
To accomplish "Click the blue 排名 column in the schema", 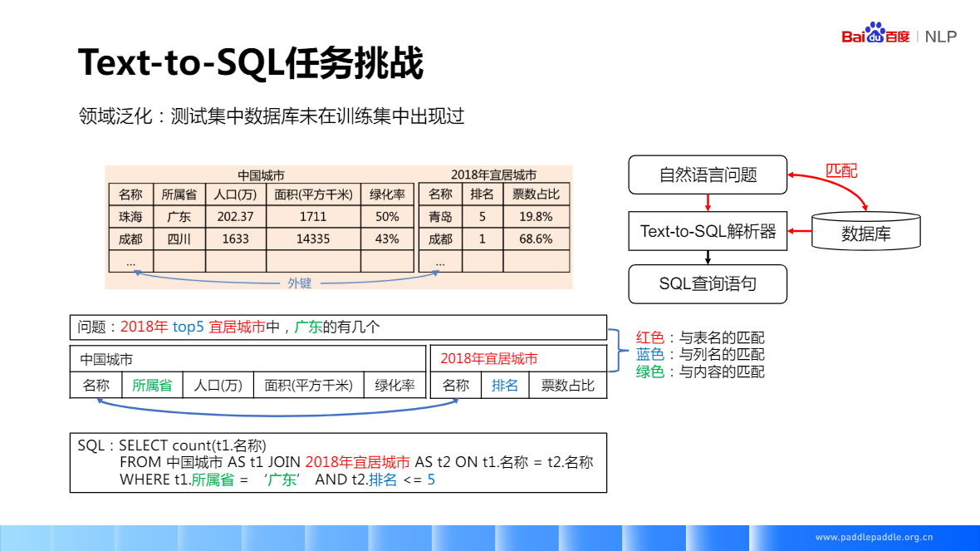I will (x=505, y=386).
